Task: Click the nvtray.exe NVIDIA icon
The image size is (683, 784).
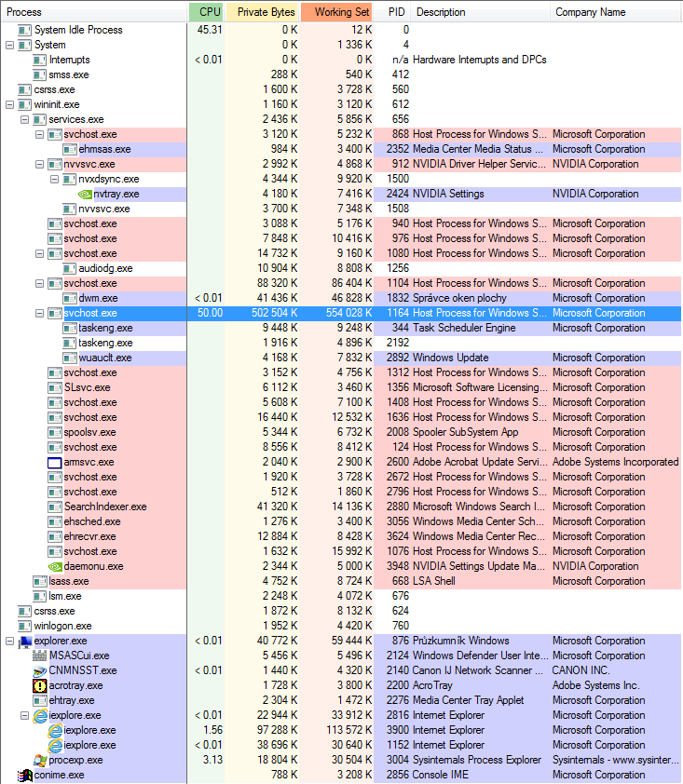Action: 85,194
